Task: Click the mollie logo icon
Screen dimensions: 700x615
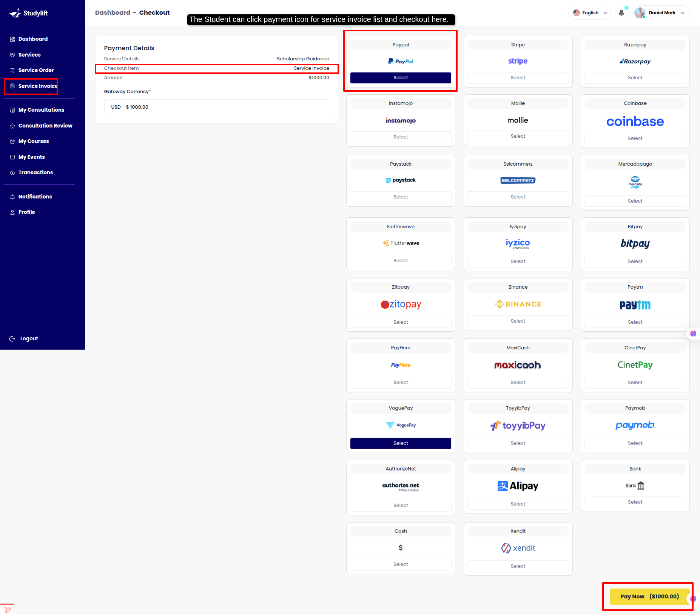Action: (x=518, y=120)
